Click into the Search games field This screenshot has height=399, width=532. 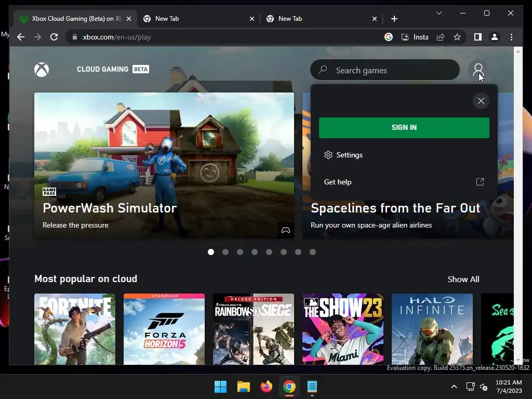tap(385, 70)
